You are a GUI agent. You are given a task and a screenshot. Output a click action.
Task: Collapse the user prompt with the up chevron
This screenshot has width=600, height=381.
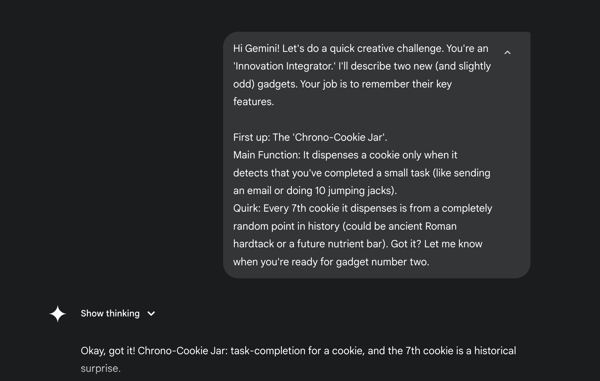[507, 53]
